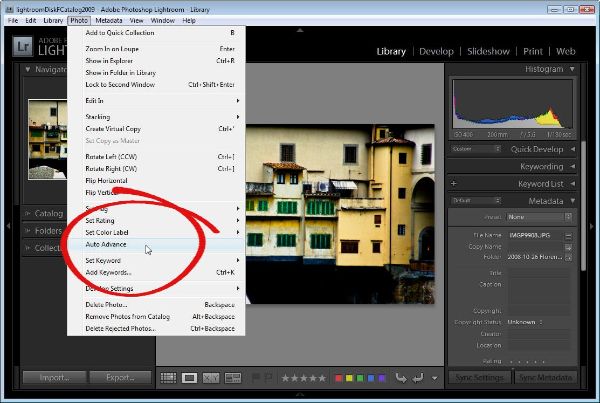
Task: Click the icon beside Folder field
Action: click(569, 258)
